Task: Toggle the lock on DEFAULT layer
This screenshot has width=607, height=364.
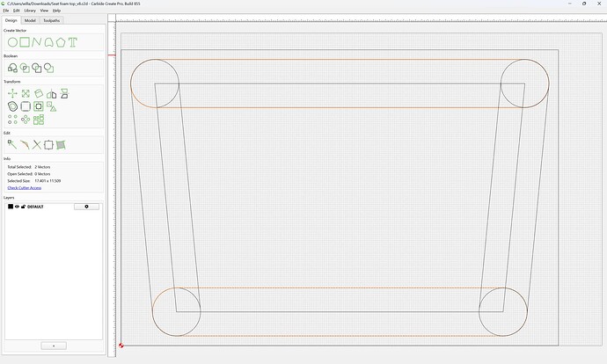Action: (23, 207)
